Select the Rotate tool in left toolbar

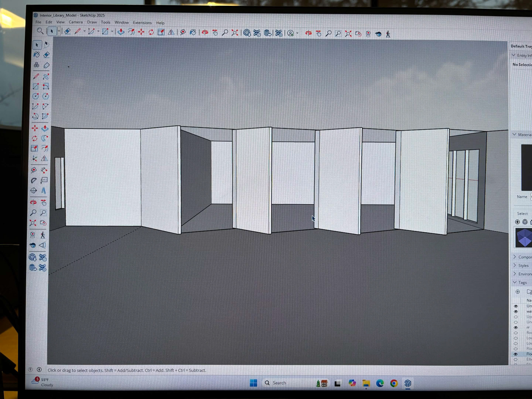pos(35,138)
